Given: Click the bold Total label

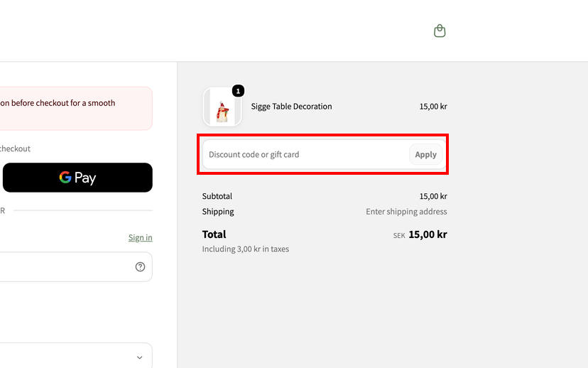Looking at the screenshot, I should [x=214, y=234].
